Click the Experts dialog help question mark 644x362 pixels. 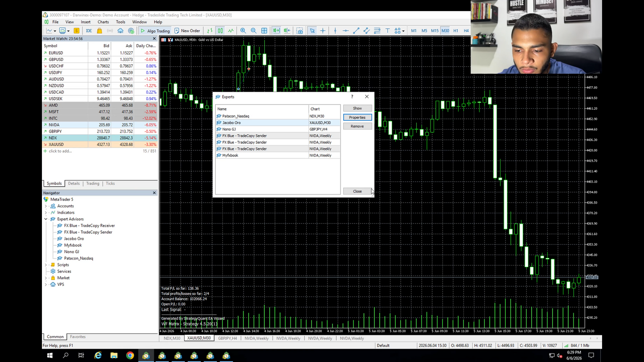pyautogui.click(x=352, y=97)
